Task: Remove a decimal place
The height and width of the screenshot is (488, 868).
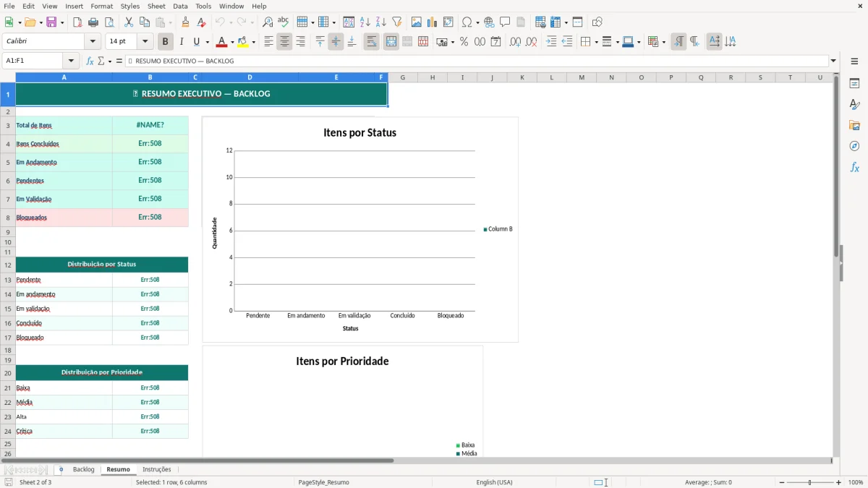Action: [532, 42]
